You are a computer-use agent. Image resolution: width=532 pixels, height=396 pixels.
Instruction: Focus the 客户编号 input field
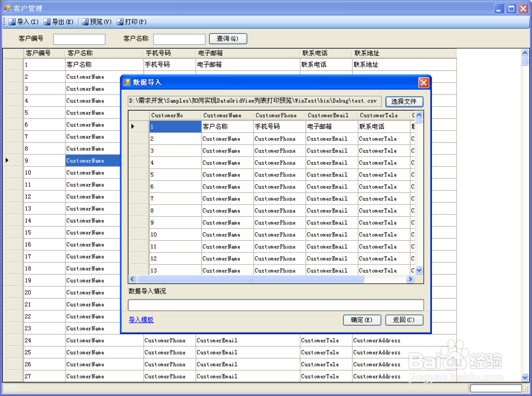[79, 39]
